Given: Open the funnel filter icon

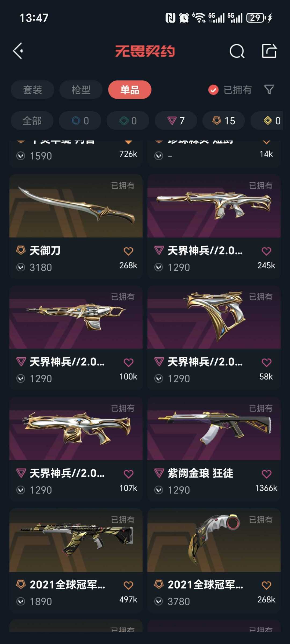Looking at the screenshot, I should (x=269, y=89).
